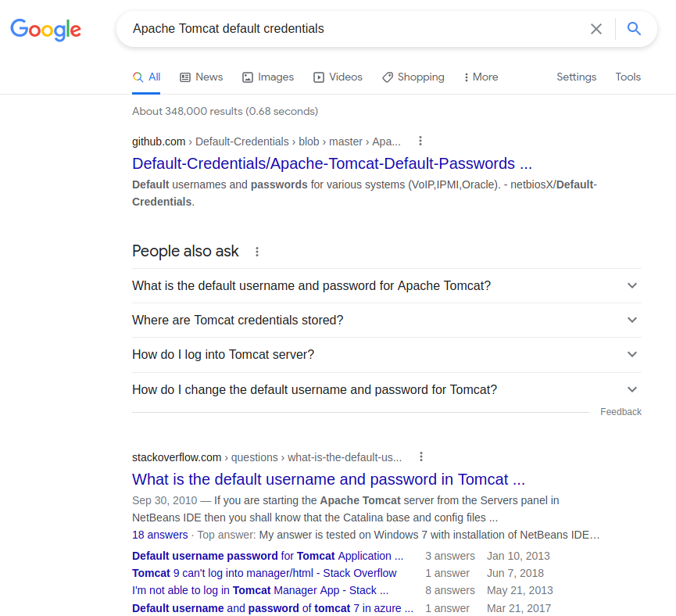This screenshot has height=616, width=676.
Task: Expand 'How do I change the default' question
Action: (386, 389)
